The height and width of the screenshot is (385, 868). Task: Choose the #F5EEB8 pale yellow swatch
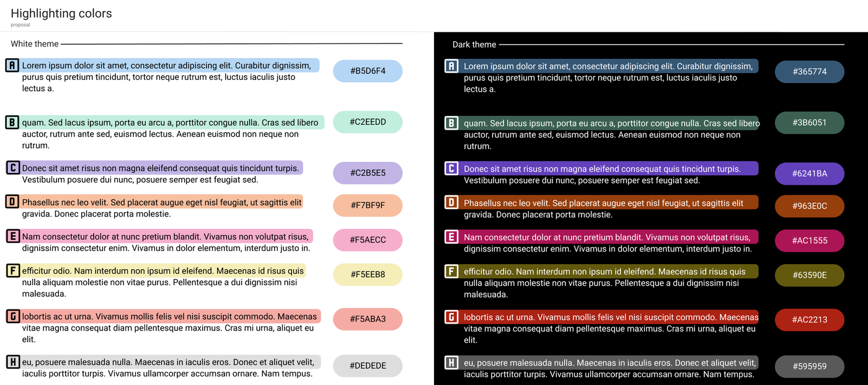click(x=368, y=275)
